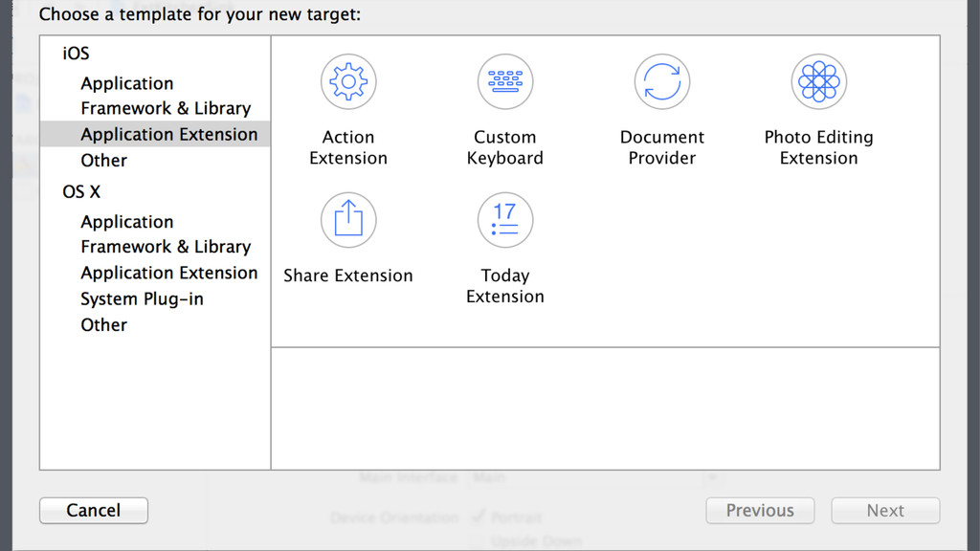
Task: Select Application under the OS X section
Action: tap(127, 222)
